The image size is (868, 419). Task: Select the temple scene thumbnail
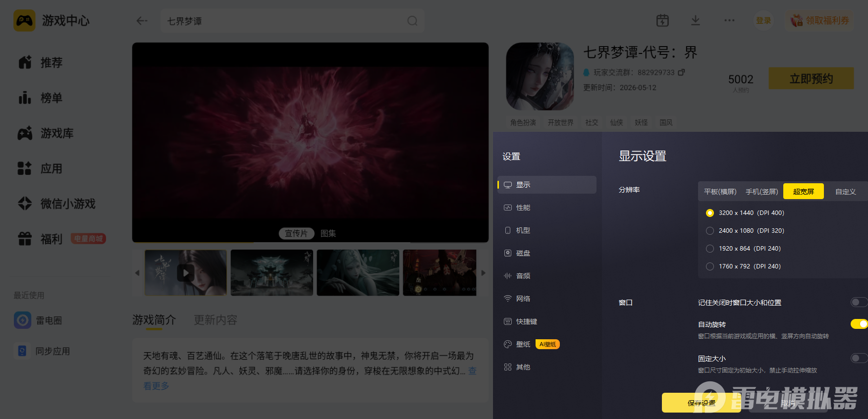click(272, 272)
